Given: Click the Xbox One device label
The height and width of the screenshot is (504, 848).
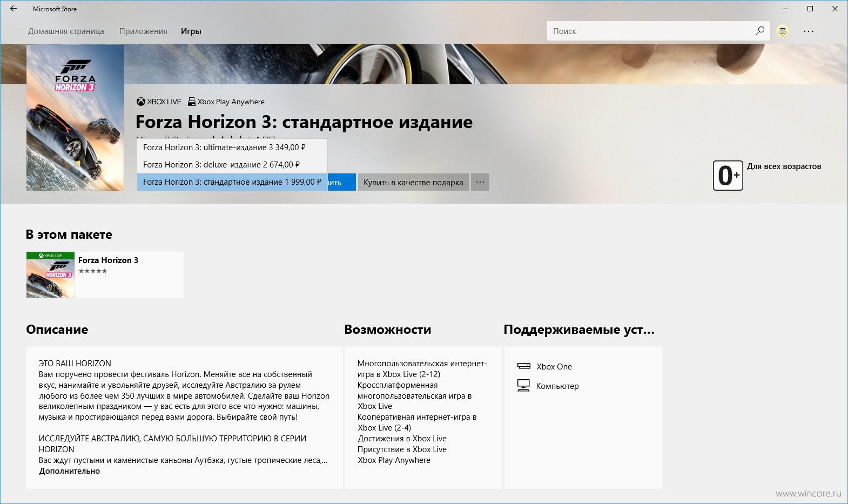Looking at the screenshot, I should [554, 366].
